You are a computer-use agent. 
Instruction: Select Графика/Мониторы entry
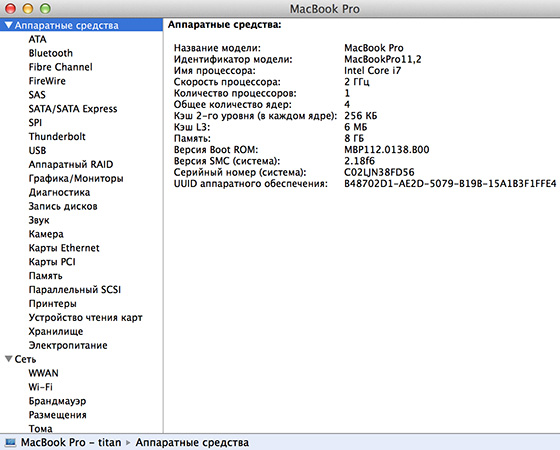tap(76, 178)
